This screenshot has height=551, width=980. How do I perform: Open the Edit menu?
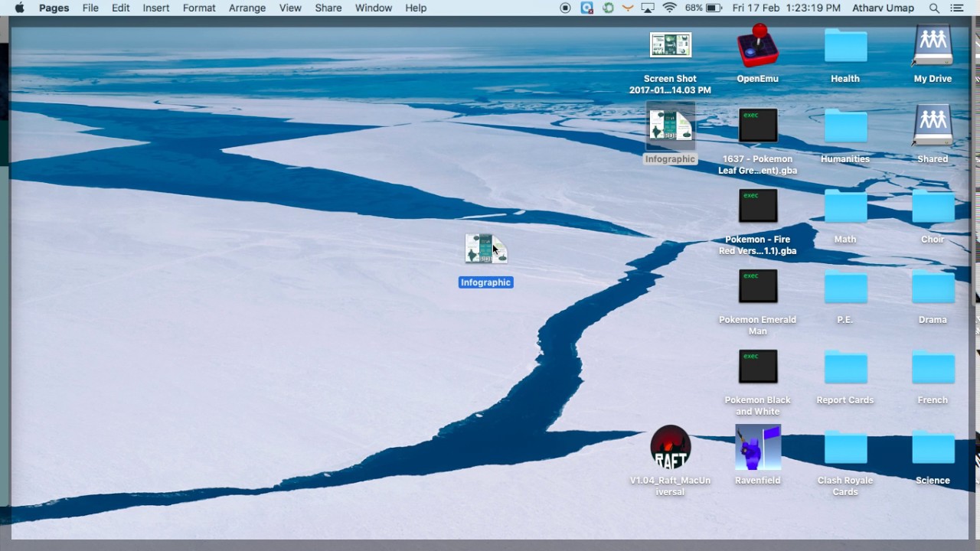121,8
